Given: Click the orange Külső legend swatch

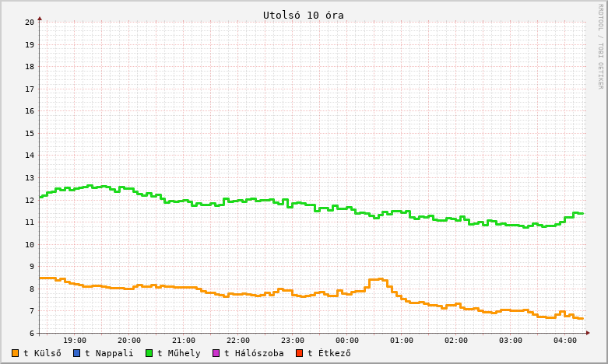Looking at the screenshot, I should coord(16,353).
